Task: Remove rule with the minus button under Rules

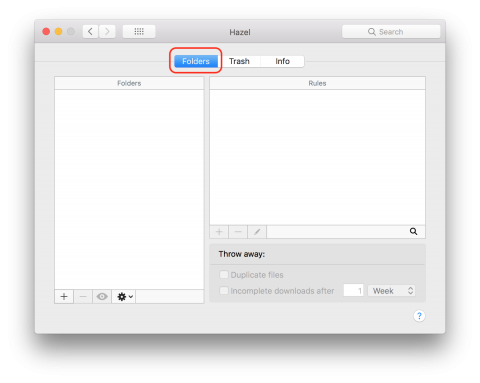Action: coord(238,232)
